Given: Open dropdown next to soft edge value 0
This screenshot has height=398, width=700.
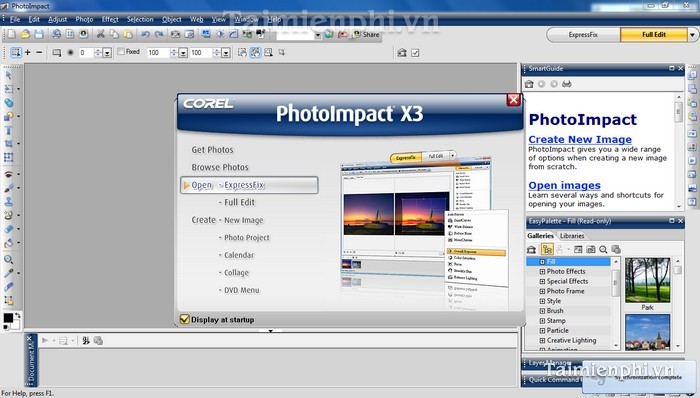Looking at the screenshot, I should coord(107,53).
